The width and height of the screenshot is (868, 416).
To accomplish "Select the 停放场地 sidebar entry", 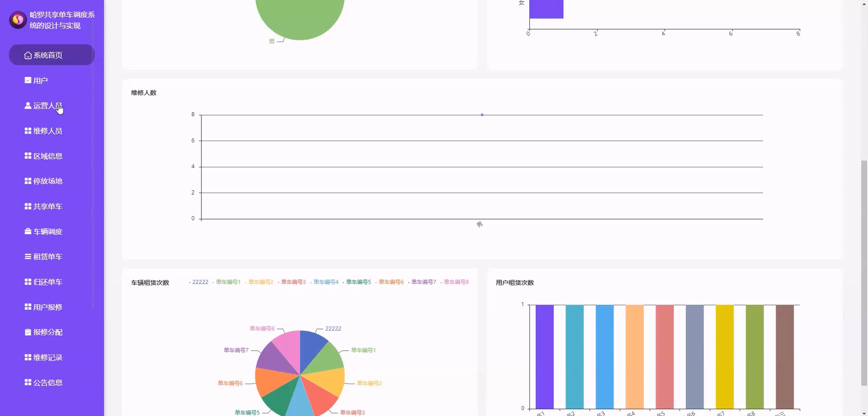I will pyautogui.click(x=48, y=181).
